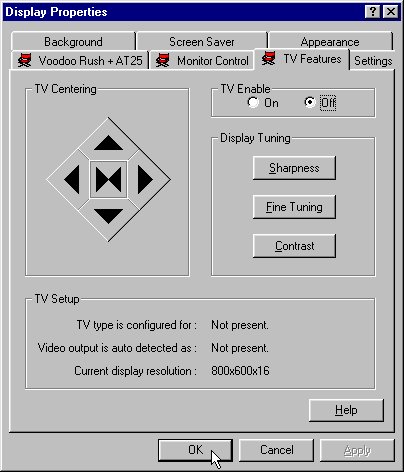The width and height of the screenshot is (404, 472).
Task: Adjust display via Contrast button
Action: 294,246
